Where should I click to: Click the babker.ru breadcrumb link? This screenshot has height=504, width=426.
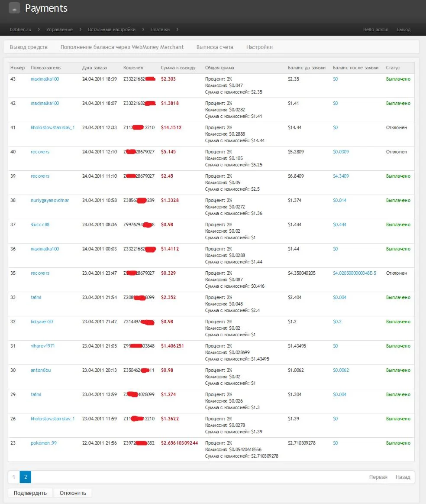point(20,29)
